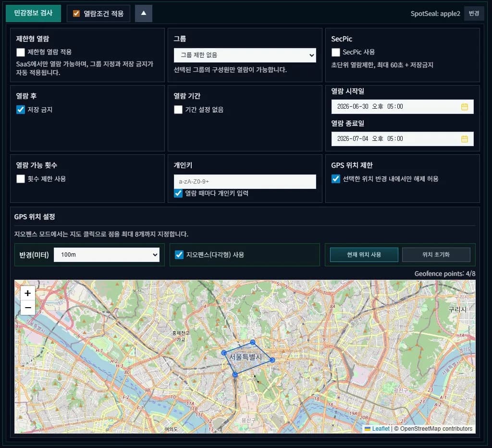This screenshot has height=448, width=492.
Task: Click the 열람 종료일 date field
Action: [402, 139]
